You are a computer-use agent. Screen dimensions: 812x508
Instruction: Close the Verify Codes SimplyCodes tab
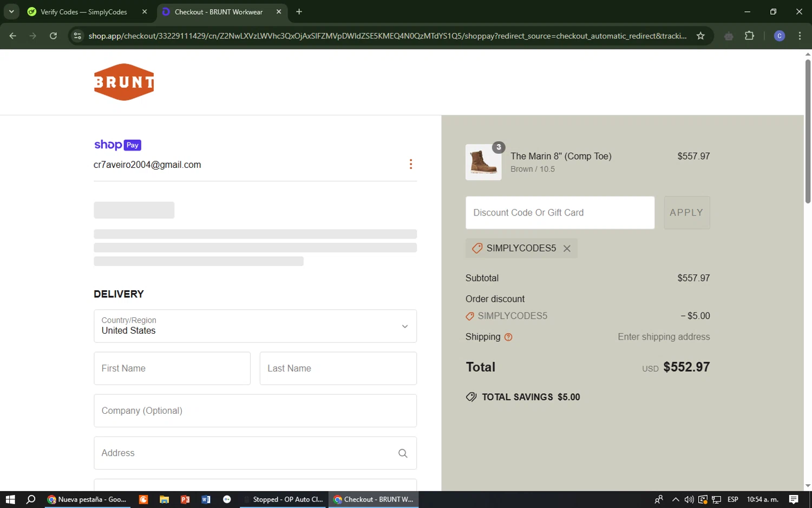coord(145,11)
